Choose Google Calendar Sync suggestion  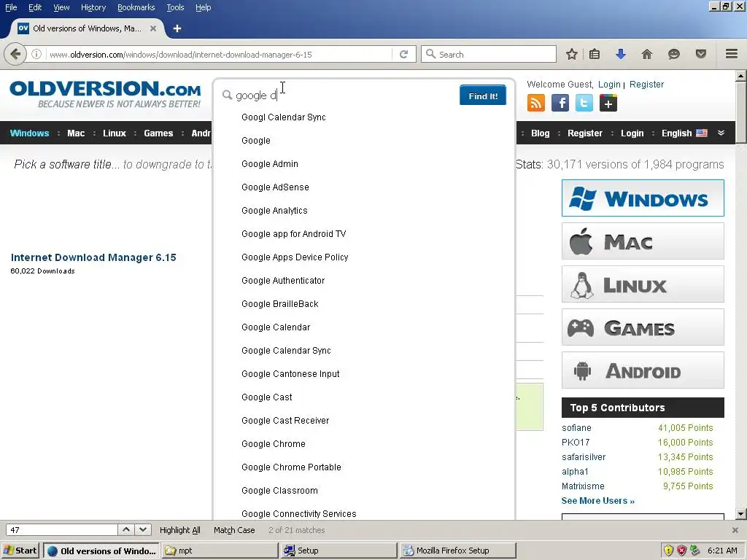click(x=286, y=351)
